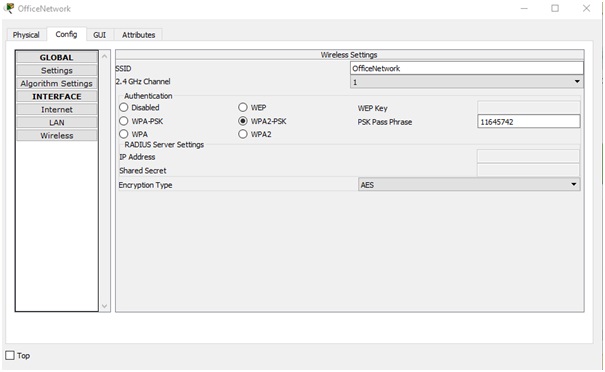This screenshot has height=372, width=605.
Task: Switch to the Attributes tab
Action: click(139, 35)
